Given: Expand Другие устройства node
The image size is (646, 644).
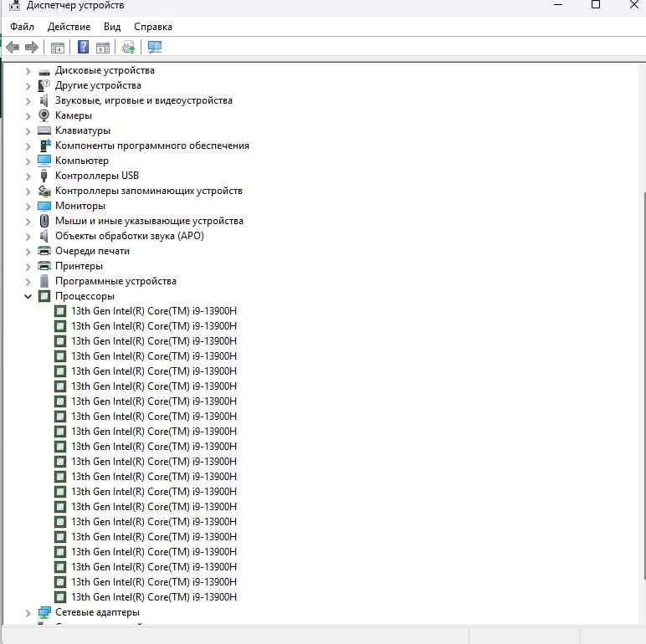Looking at the screenshot, I should 28,86.
